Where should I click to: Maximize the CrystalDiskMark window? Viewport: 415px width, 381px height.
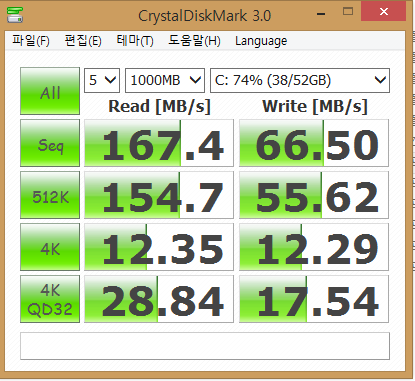pyautogui.click(x=348, y=12)
